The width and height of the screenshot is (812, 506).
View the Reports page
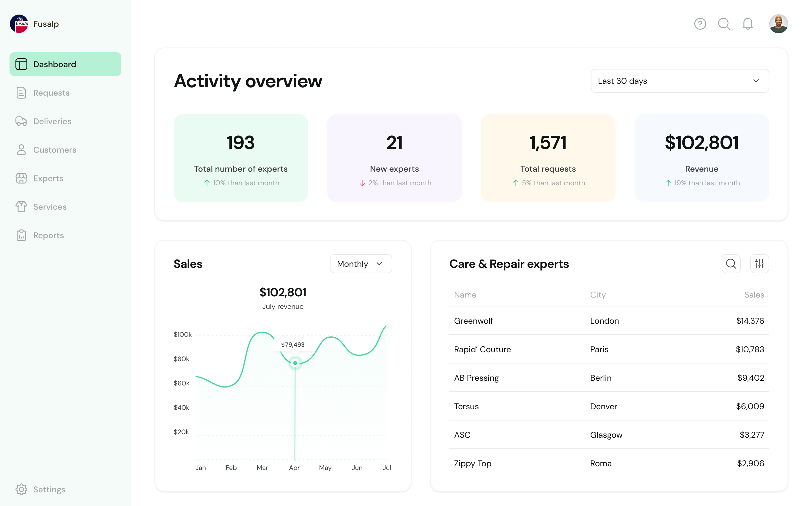(x=48, y=235)
